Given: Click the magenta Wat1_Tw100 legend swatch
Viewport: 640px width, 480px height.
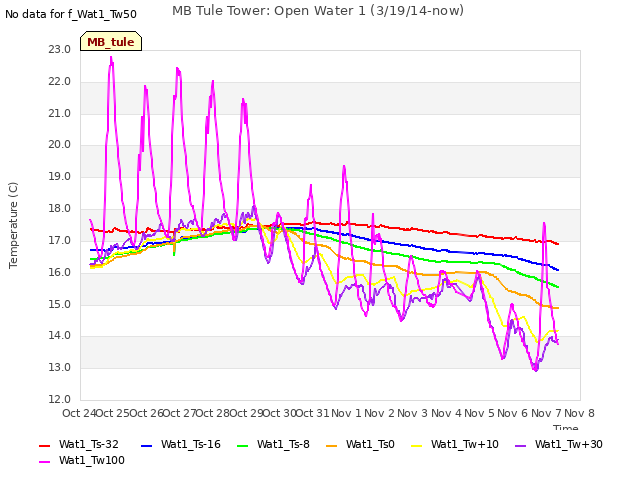Looking at the screenshot, I should tap(44, 462).
